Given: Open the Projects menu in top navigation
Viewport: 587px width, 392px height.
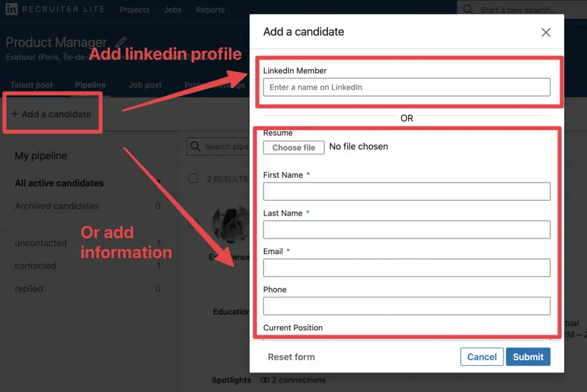Looking at the screenshot, I should (x=134, y=9).
